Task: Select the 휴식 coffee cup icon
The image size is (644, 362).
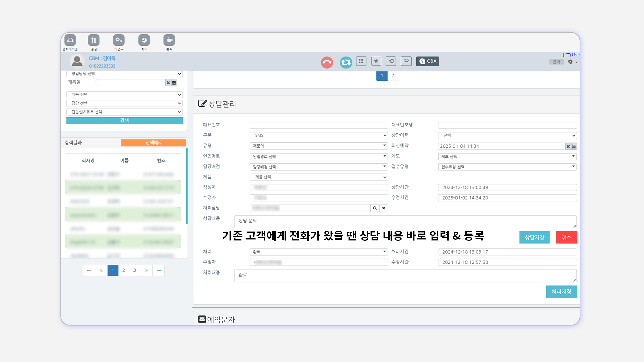Action: pos(169,40)
